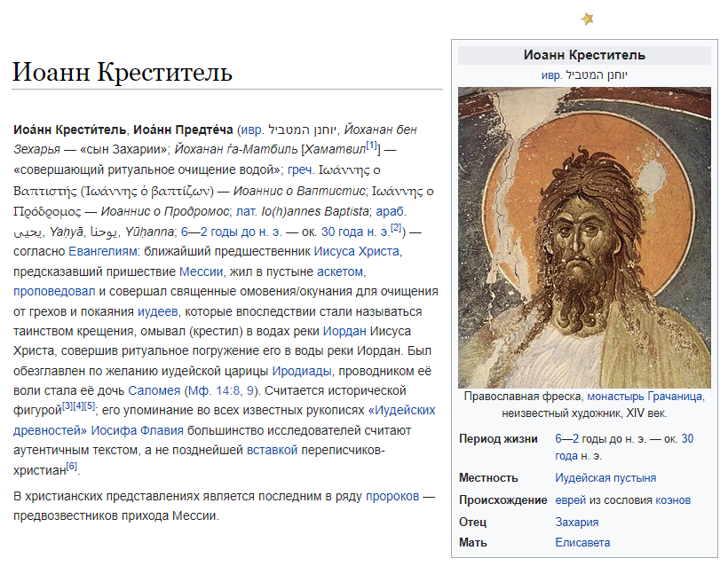Image resolution: width=728 pixels, height=574 pixels.
Task: Click the «Период жизни» infobox label
Action: [x=498, y=439]
